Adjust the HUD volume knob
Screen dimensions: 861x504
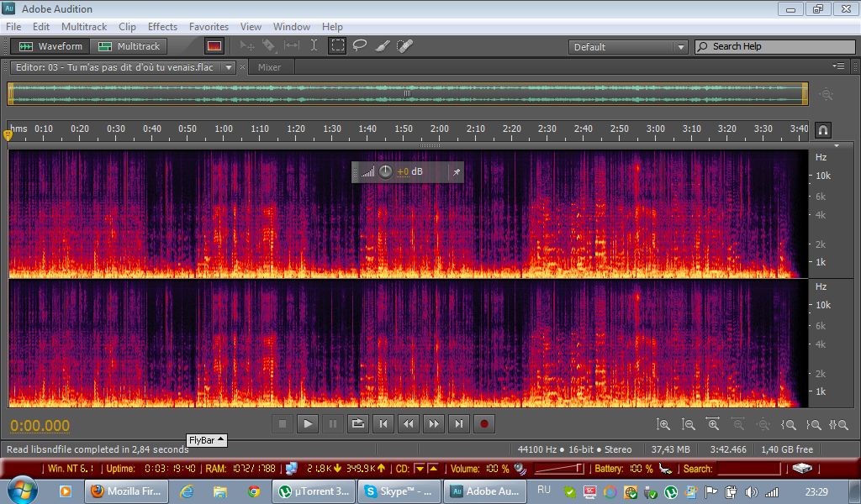(385, 171)
